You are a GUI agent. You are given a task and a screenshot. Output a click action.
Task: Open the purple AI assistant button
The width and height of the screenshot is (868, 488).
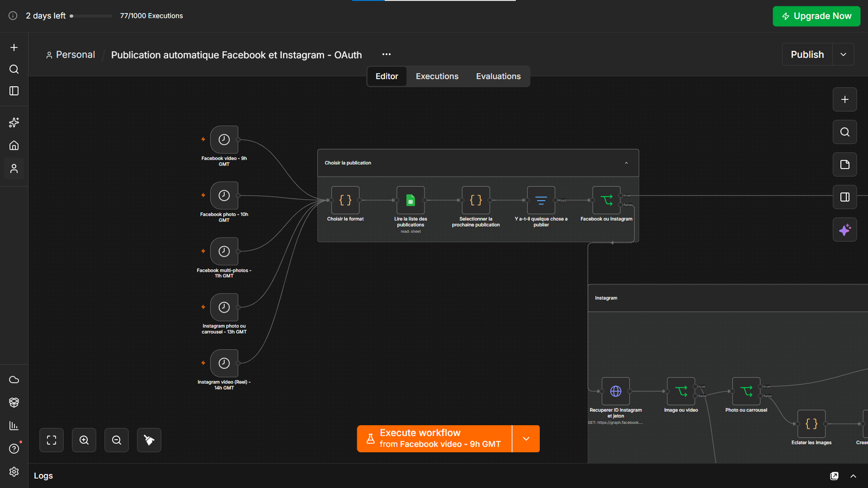845,230
